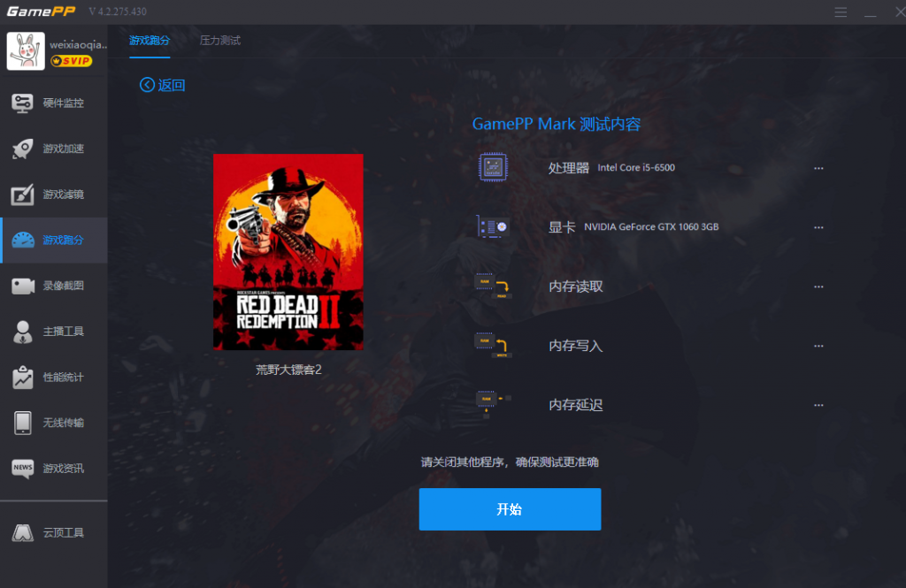The image size is (906, 588).
Task: Select 游戏滤镜 label in the sidebar
Action: [x=64, y=195]
